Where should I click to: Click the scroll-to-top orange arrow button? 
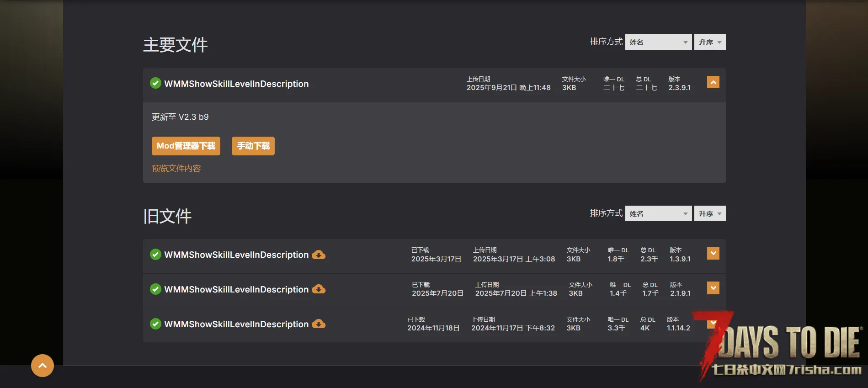(x=43, y=366)
